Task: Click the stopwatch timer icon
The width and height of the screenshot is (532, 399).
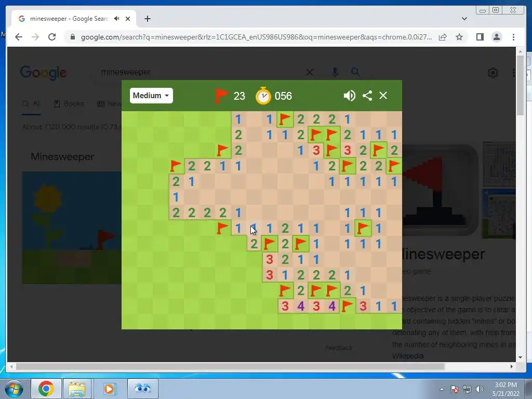Action: point(263,96)
